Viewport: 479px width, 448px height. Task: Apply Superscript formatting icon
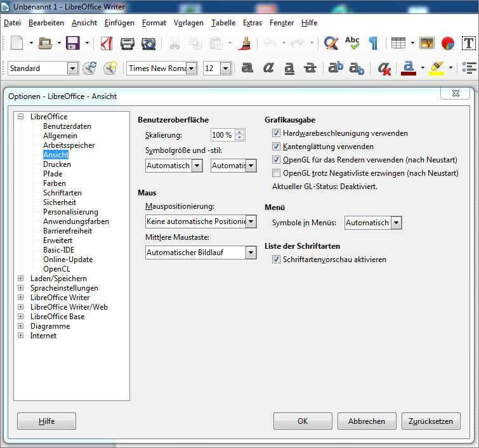pyautogui.click(x=336, y=67)
